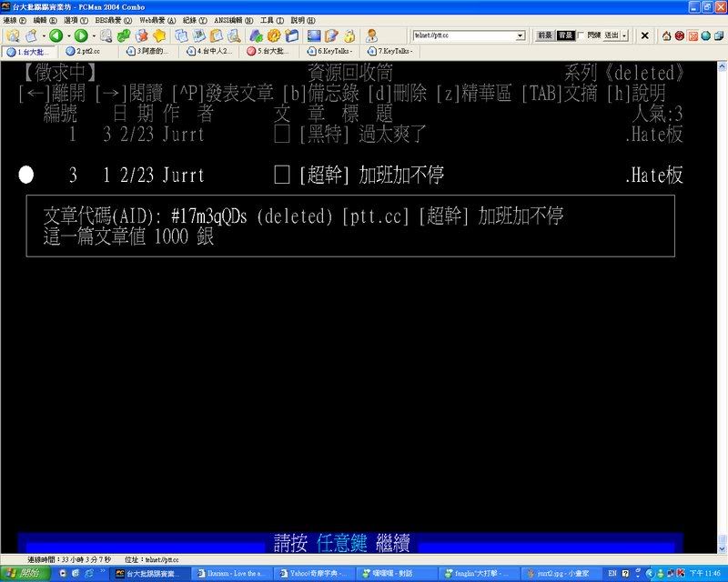
Task: Open the ANSI編輯 menu
Action: pyautogui.click(x=233, y=20)
